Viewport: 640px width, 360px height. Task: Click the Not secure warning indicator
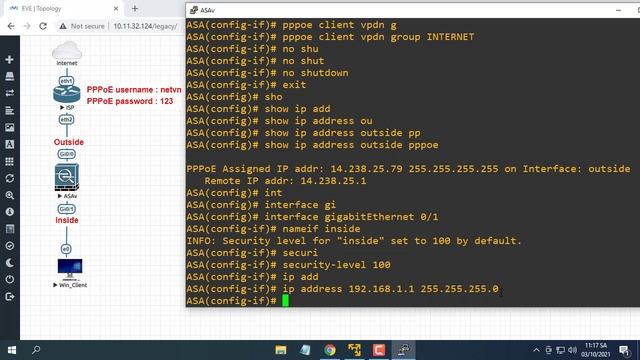click(82, 26)
